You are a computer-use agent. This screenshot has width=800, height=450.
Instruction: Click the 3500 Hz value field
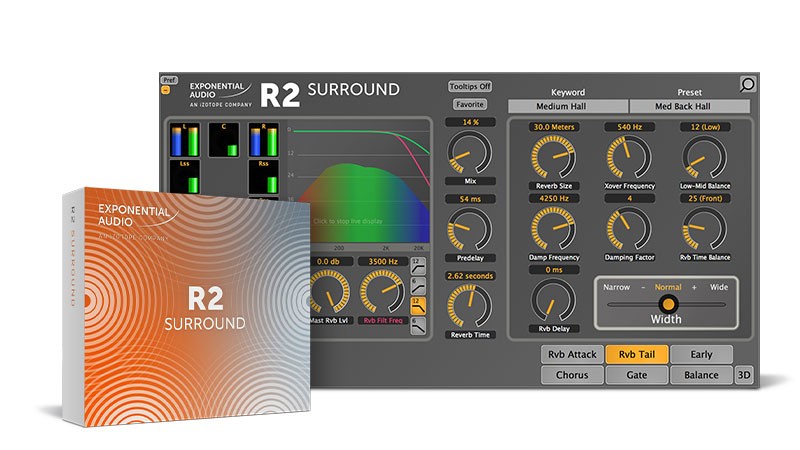383,261
